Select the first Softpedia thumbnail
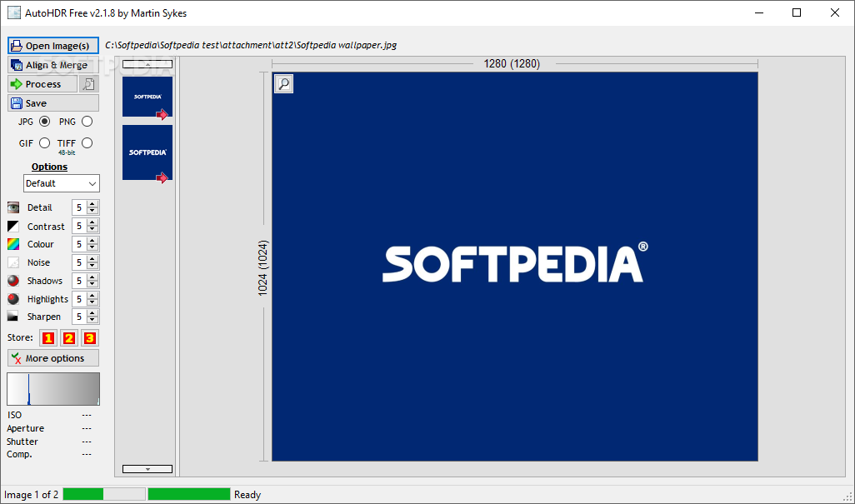This screenshot has width=855, height=504. point(147,97)
